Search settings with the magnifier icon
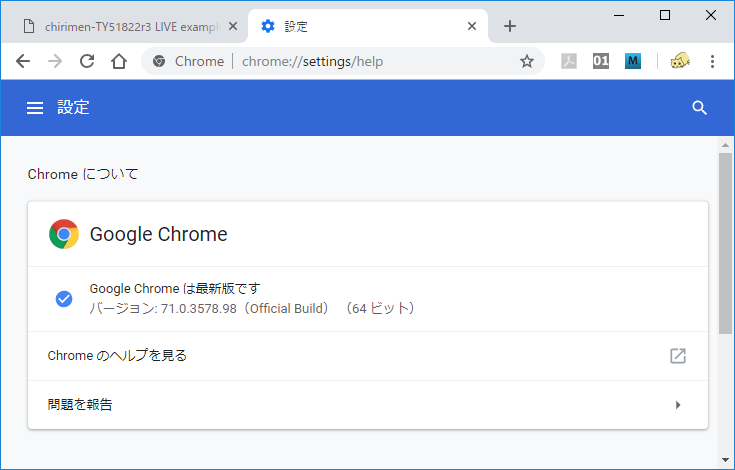Screen dimensions: 735x470 tap(700, 108)
